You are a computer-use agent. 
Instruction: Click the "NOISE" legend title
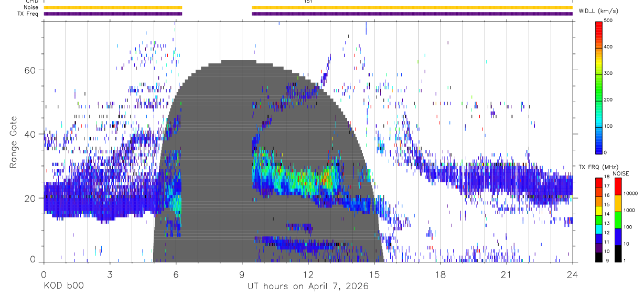click(x=620, y=173)
